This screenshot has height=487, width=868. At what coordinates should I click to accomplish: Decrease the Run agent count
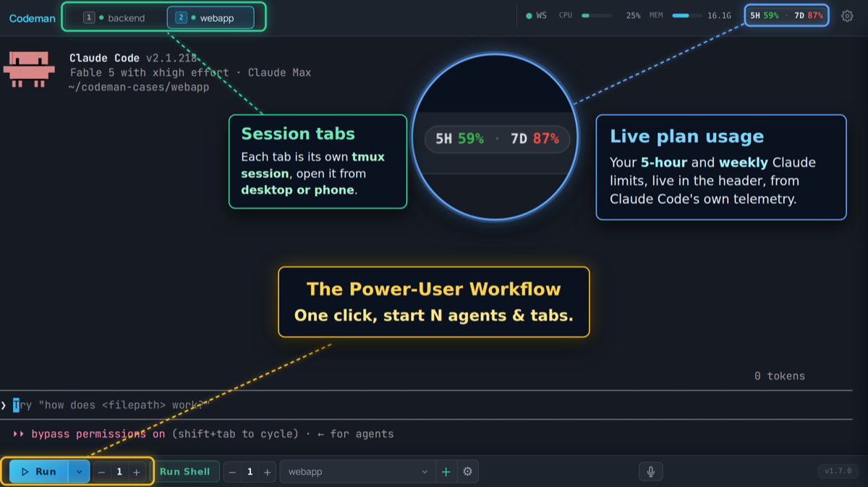102,472
